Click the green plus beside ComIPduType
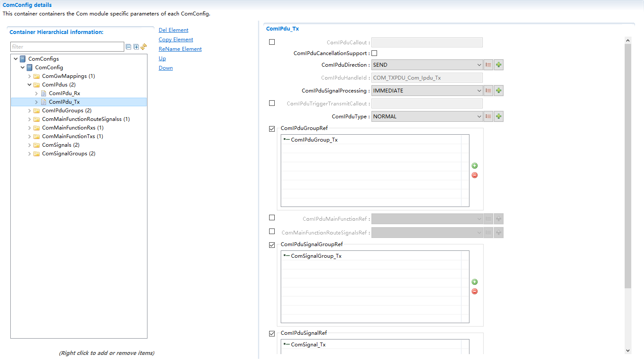 click(499, 117)
